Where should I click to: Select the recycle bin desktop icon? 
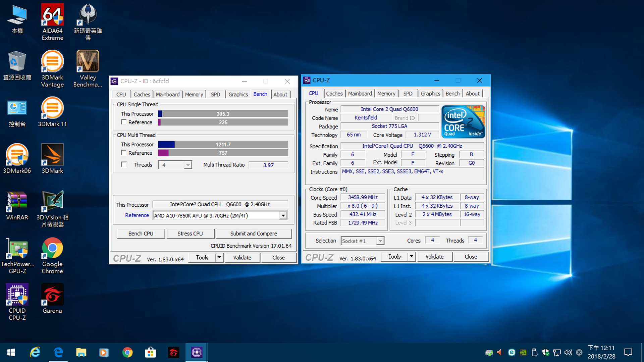tap(17, 65)
